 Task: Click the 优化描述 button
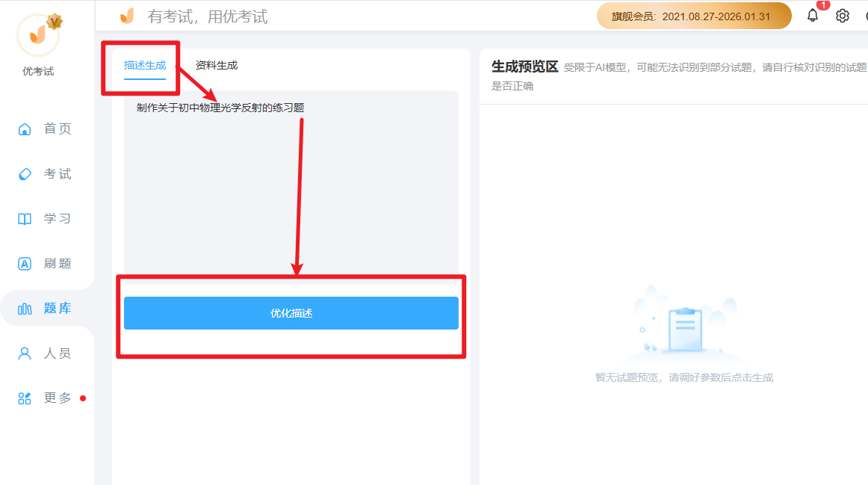[x=291, y=313]
